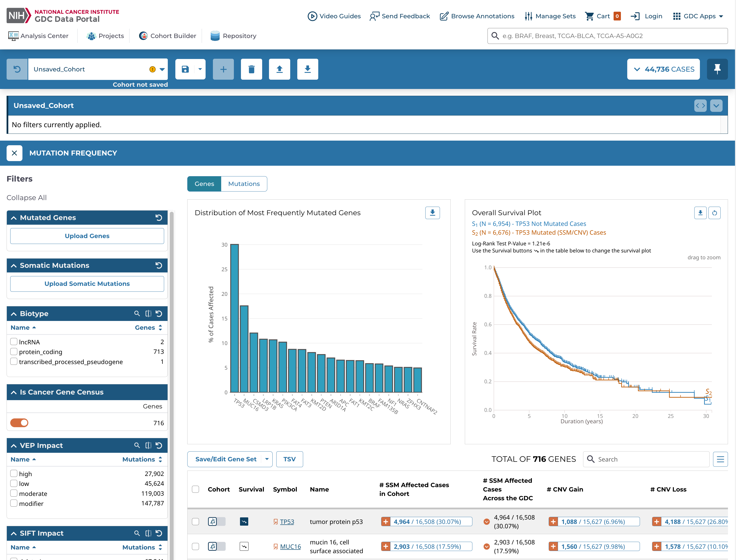Screen dimensions: 736x560
Task: Open Biotype filter search icon
Action: pyautogui.click(x=137, y=313)
